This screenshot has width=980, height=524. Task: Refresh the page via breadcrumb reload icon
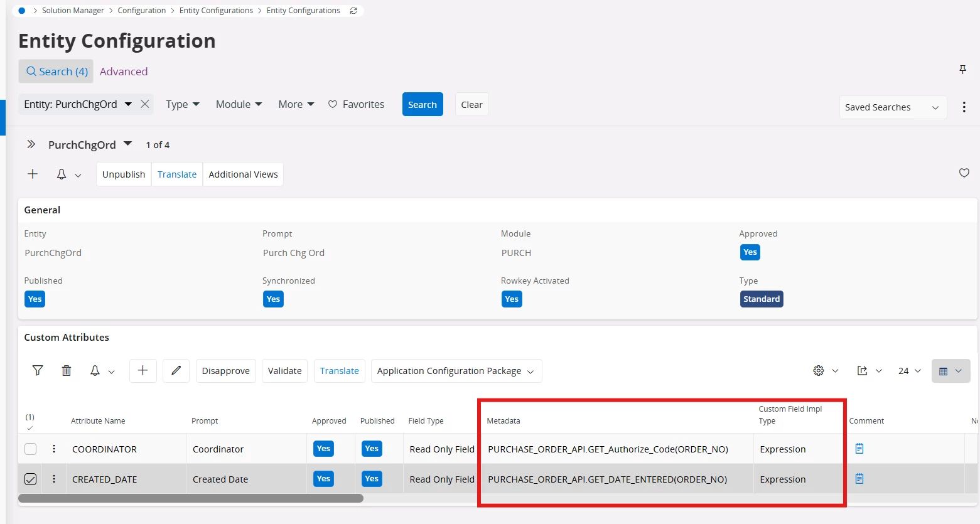click(353, 11)
